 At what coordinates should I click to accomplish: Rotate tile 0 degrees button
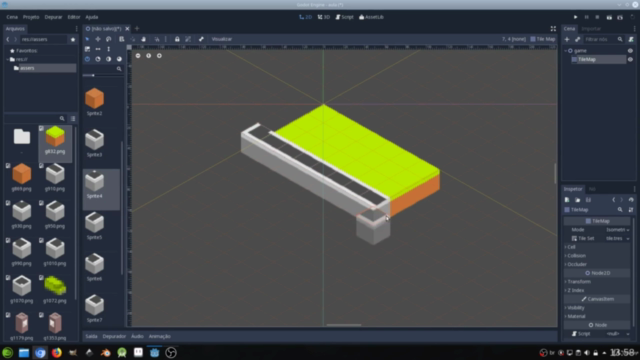pyautogui.click(x=87, y=59)
